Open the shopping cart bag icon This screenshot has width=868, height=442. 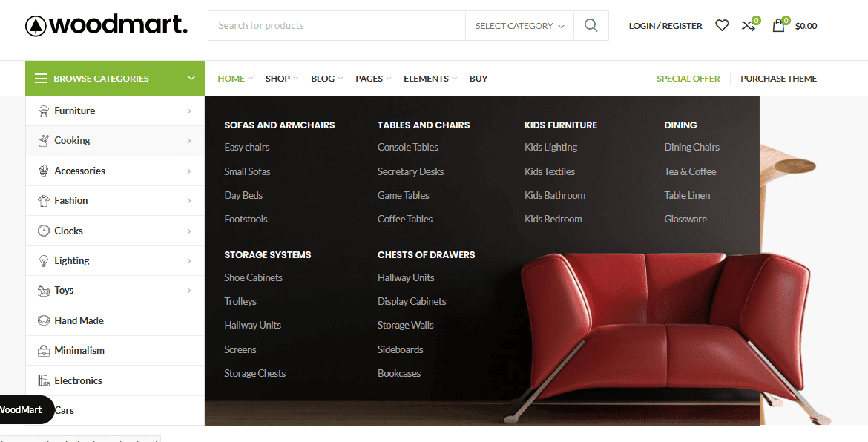tap(778, 25)
